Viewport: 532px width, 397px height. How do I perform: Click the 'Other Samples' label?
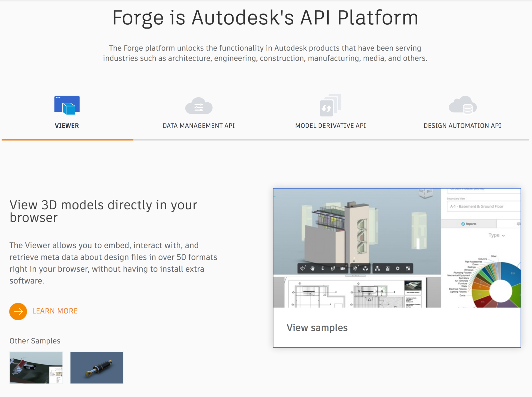click(x=35, y=341)
